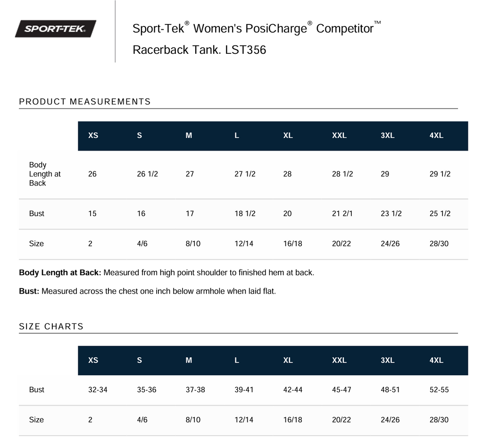The height and width of the screenshot is (448, 483).
Task: Click the 42-44 bust range for XL
Action: (x=292, y=390)
